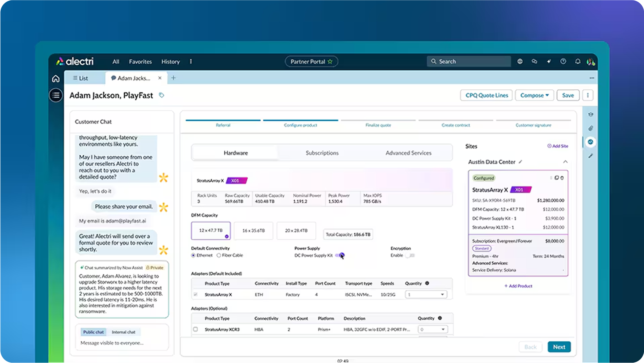This screenshot has height=363, width=644.
Task: Click the Next button
Action: 559,347
